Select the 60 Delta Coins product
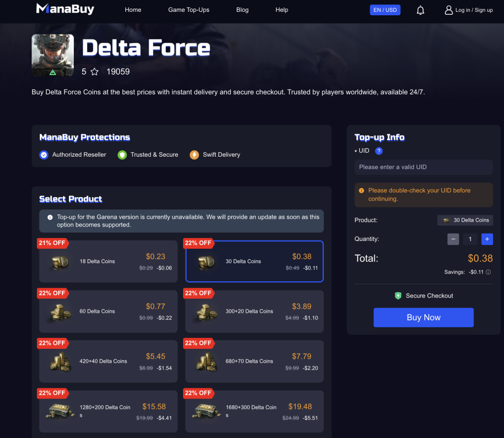The width and height of the screenshot is (504, 438). click(x=108, y=311)
